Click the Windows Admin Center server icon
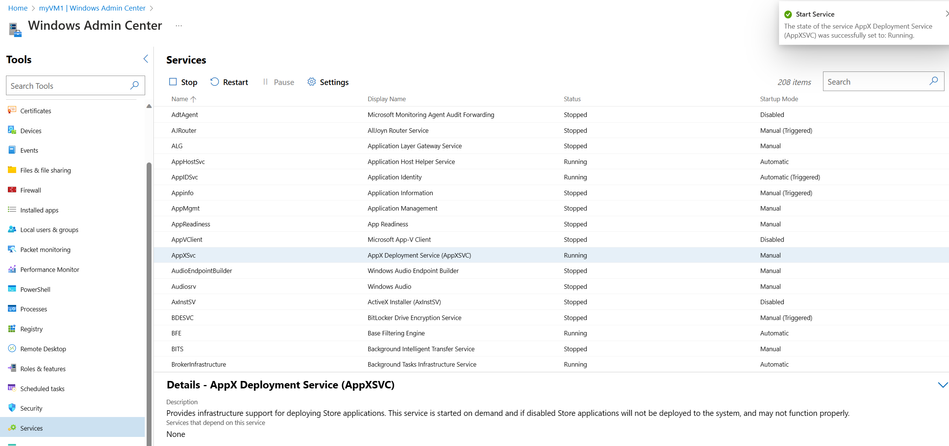Viewport: 949px width, 446px height. [x=15, y=28]
